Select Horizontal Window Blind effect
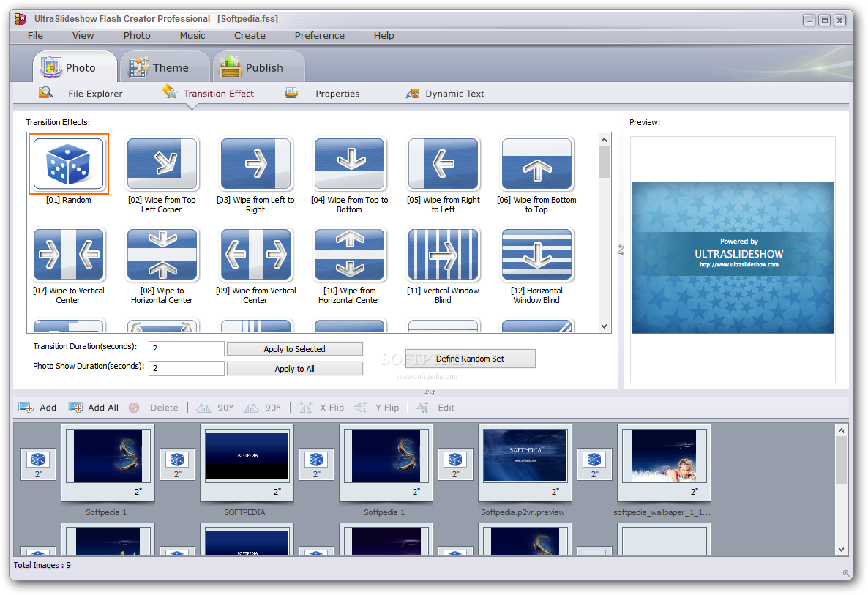 (537, 255)
